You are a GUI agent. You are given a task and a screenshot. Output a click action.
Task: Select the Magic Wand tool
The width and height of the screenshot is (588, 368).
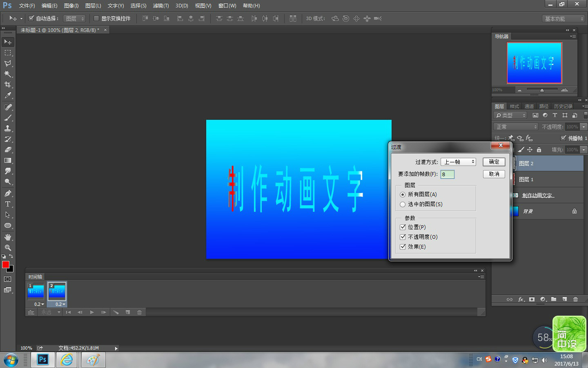point(8,74)
